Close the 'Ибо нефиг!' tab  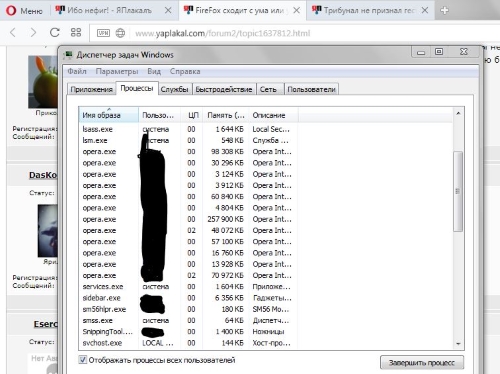pos(168,10)
